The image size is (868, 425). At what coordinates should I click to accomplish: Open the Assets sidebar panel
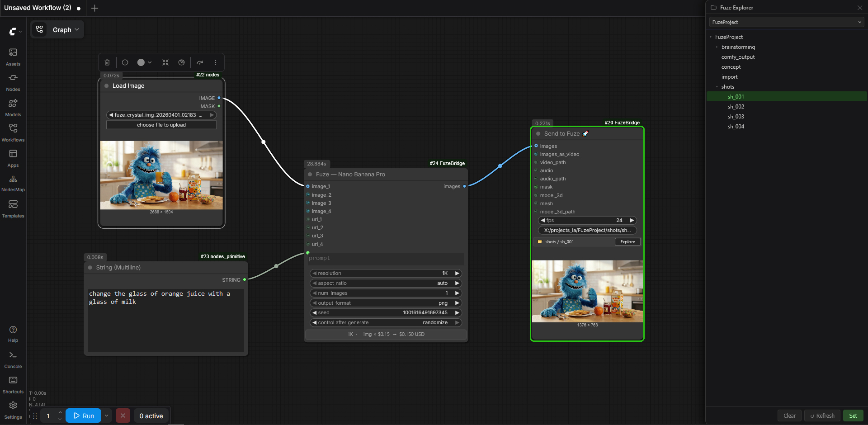[13, 57]
